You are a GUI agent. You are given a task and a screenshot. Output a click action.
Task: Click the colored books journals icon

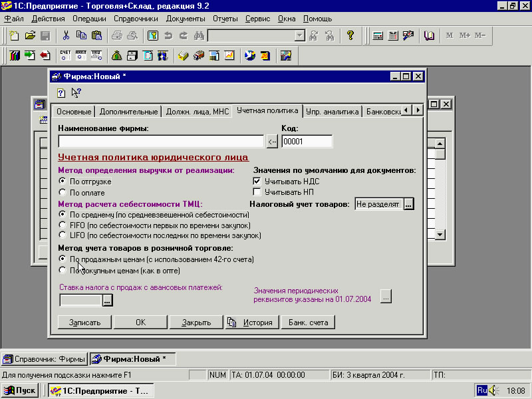point(14,55)
